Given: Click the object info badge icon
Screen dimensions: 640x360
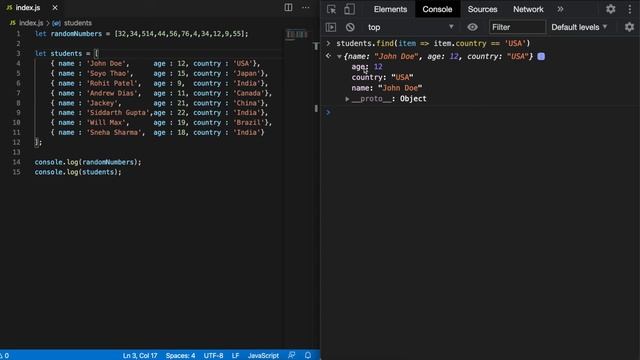Looking at the screenshot, I should [x=541, y=56].
